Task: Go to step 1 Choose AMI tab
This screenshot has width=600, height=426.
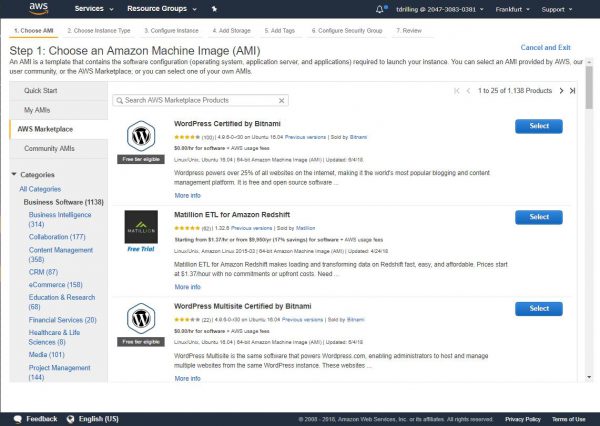Action: [34, 31]
